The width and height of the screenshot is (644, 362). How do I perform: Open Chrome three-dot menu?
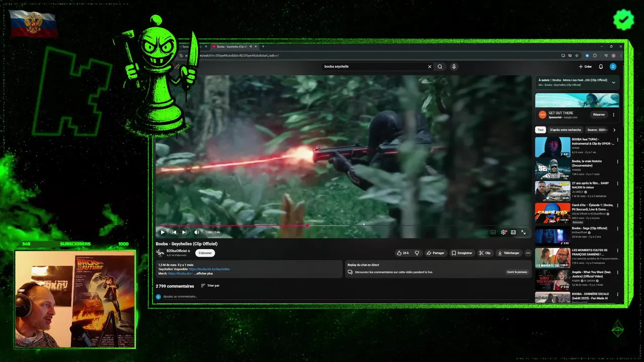tap(620, 55)
